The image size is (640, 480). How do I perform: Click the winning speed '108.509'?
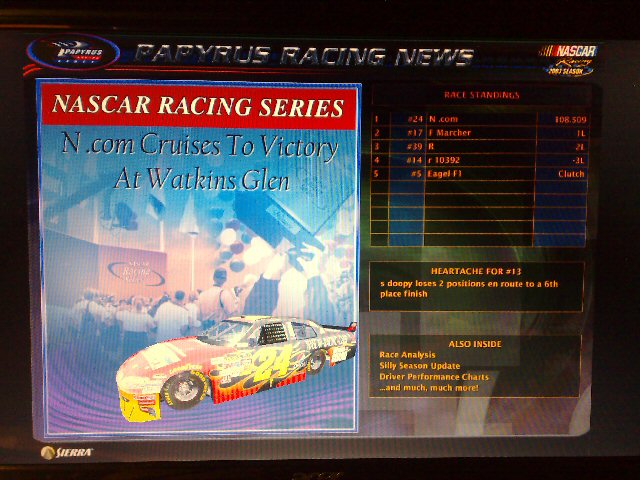point(570,120)
